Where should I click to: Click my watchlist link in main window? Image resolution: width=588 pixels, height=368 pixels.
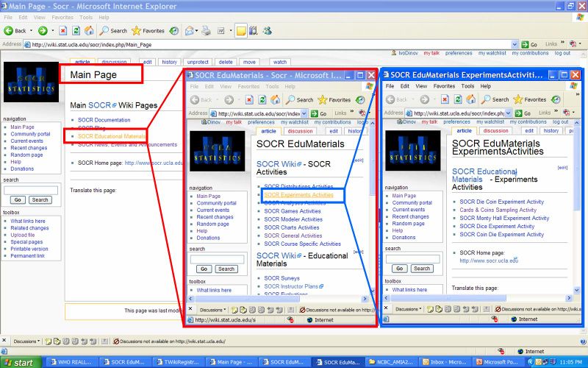pos(492,53)
